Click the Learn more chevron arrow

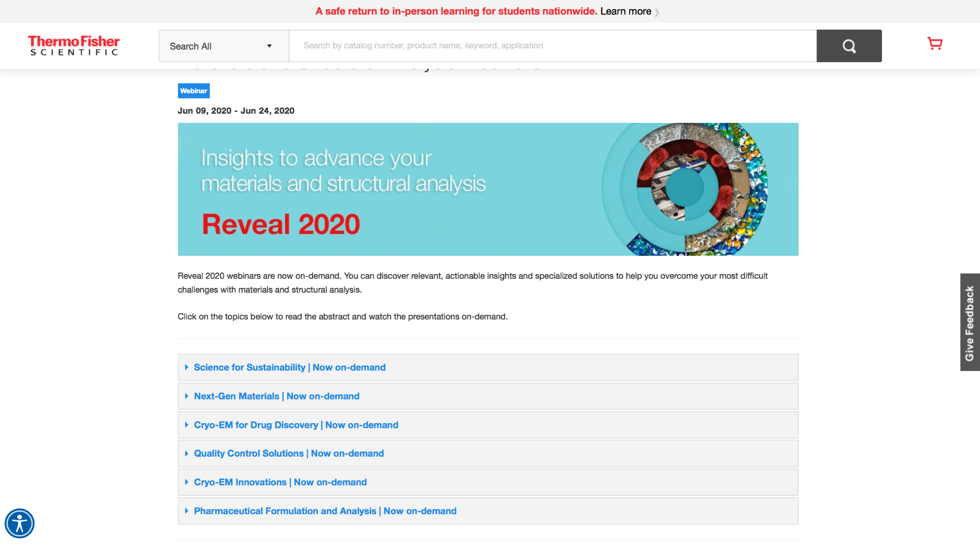point(657,13)
